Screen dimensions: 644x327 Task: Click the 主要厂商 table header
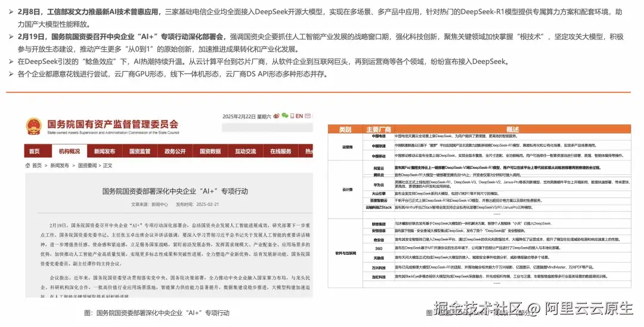(x=378, y=129)
